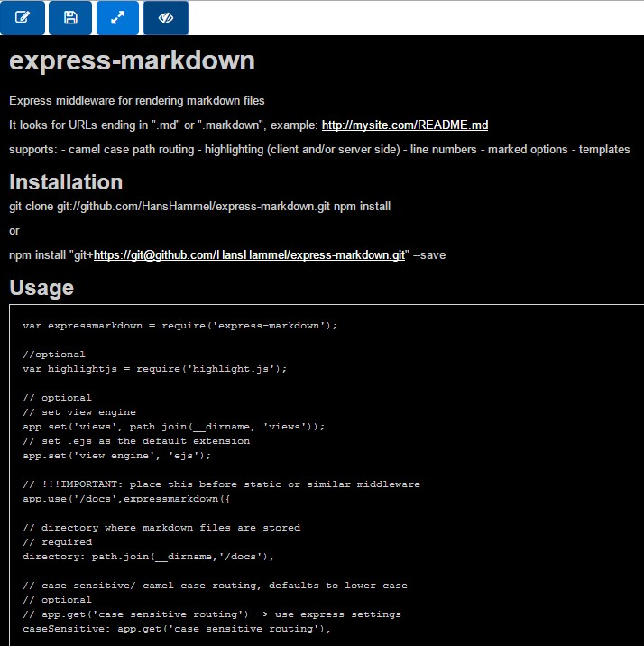644x646 pixels.
Task: Click code line "app.use('/docs',expressmarkdown({"
Action: (126, 499)
